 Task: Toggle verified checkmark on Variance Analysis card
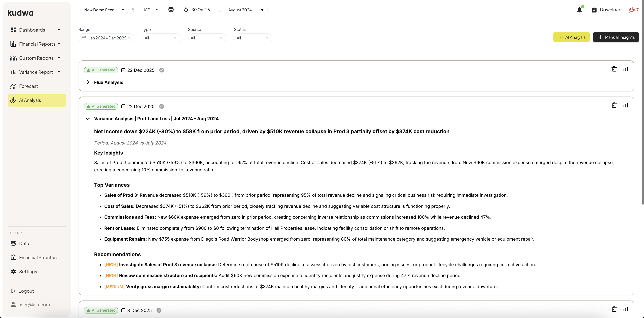pyautogui.click(x=162, y=106)
